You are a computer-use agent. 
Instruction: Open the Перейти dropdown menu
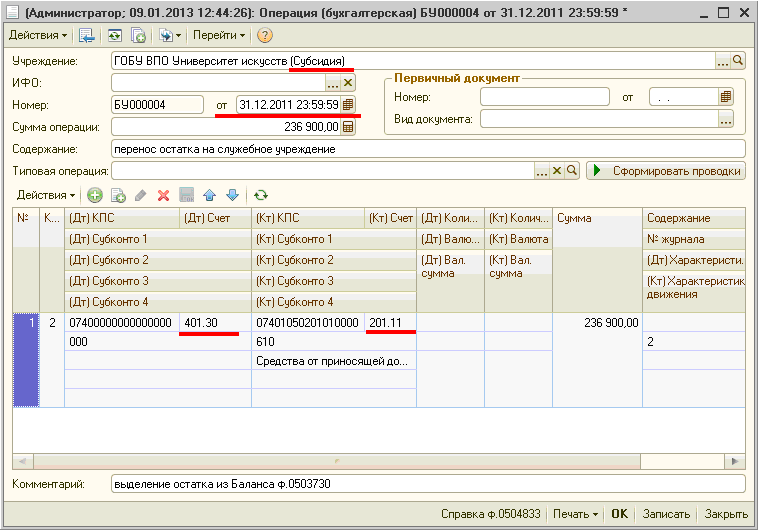(x=219, y=35)
